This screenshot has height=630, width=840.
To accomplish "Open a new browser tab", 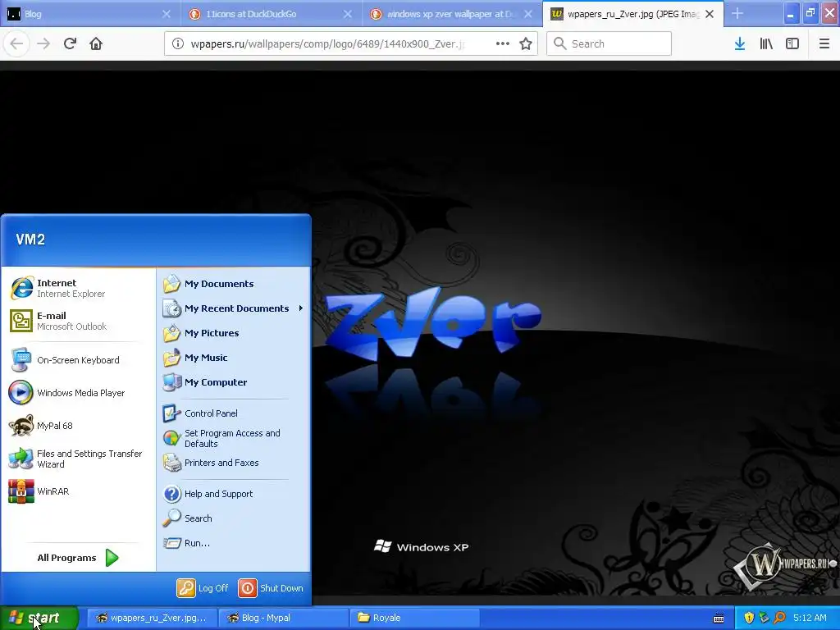I will point(737,14).
